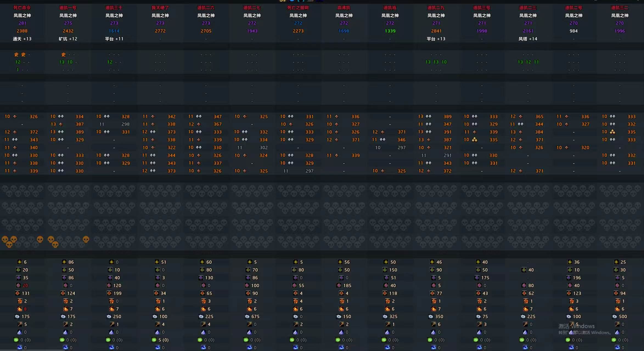Click the green rating 1339

[x=390, y=31]
